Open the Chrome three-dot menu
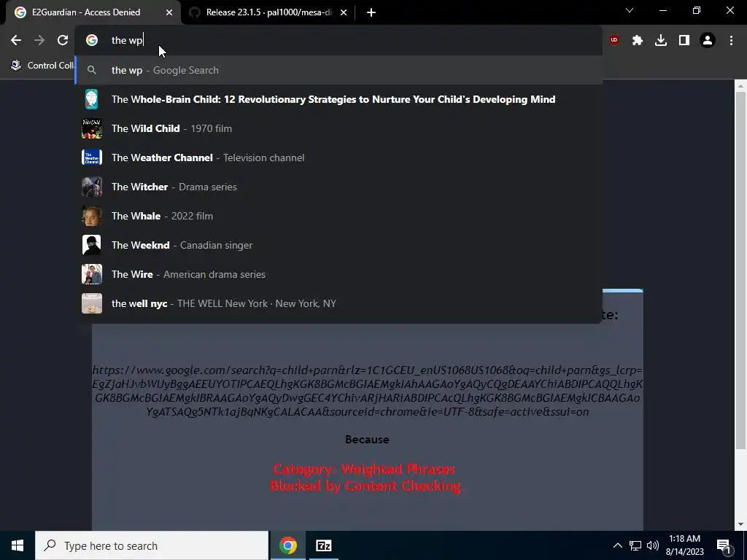 (731, 41)
